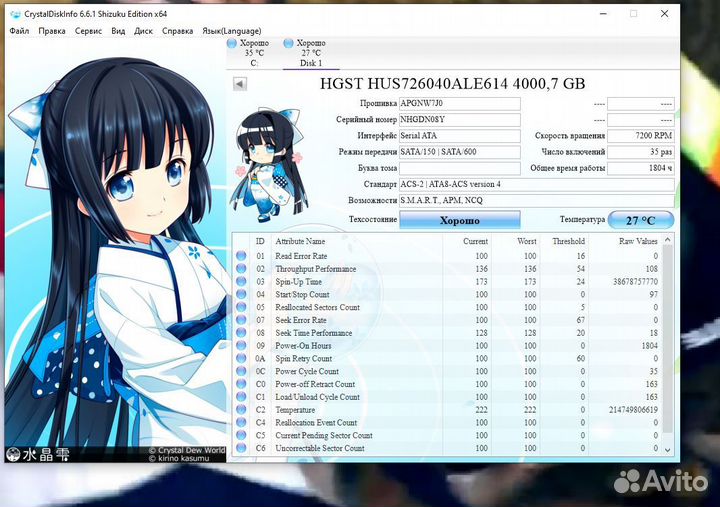Open the Справка menu

(x=177, y=31)
